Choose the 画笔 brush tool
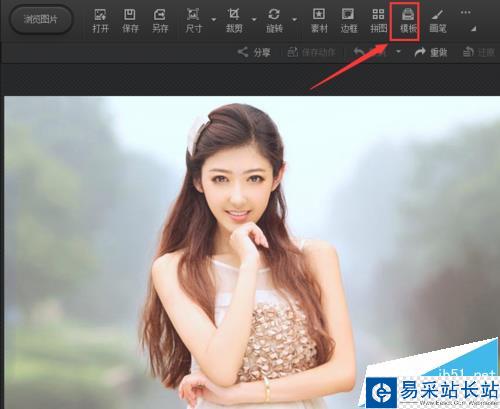500x409 pixels. pos(438,21)
